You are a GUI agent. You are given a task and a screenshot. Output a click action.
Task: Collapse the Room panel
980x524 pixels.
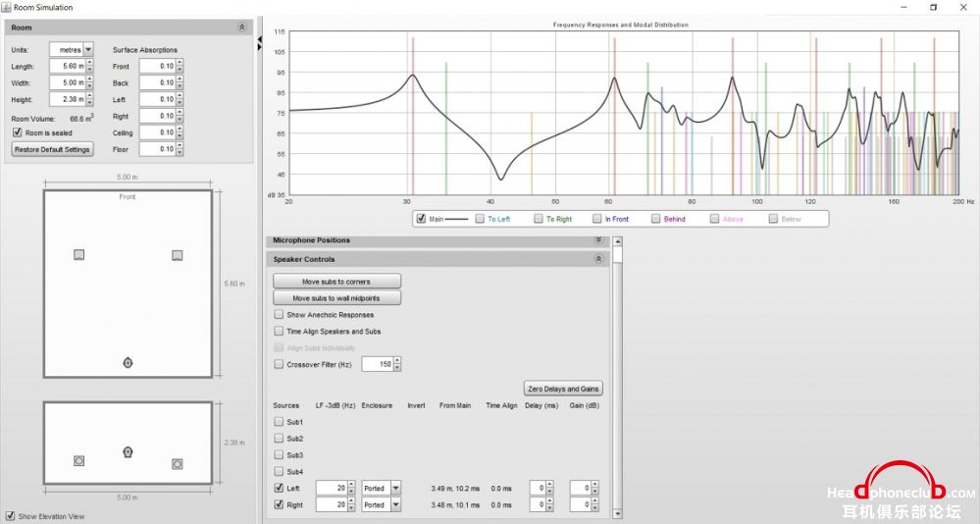click(x=242, y=27)
